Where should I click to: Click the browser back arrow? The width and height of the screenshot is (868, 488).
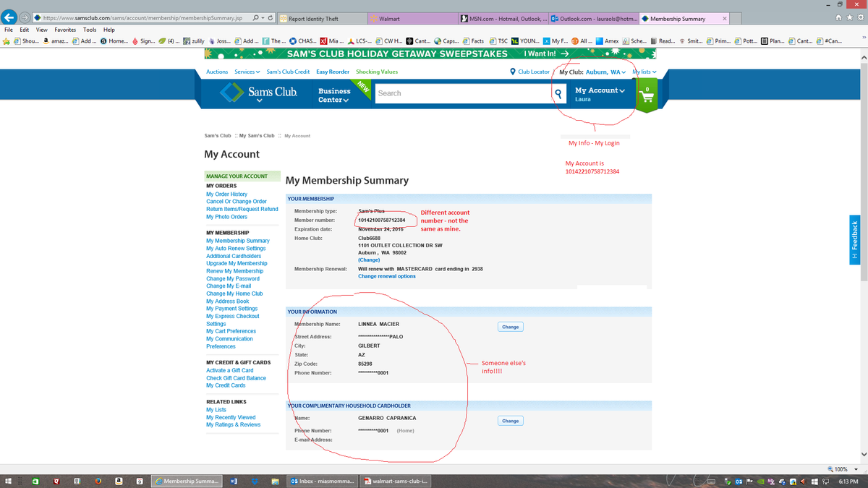coord(10,17)
